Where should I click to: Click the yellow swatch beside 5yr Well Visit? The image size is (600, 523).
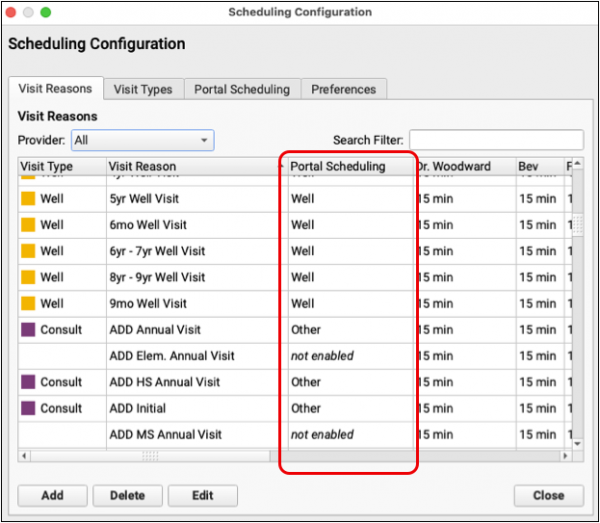[28, 198]
